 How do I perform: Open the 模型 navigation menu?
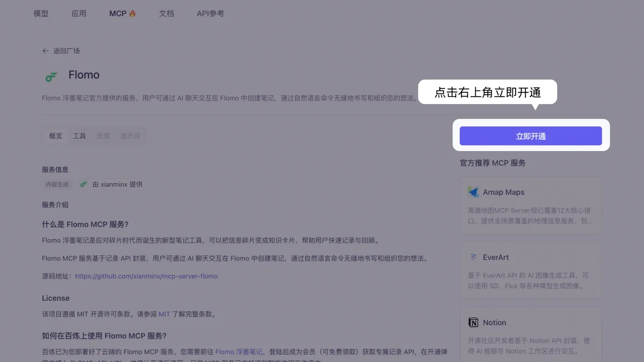tap(41, 13)
